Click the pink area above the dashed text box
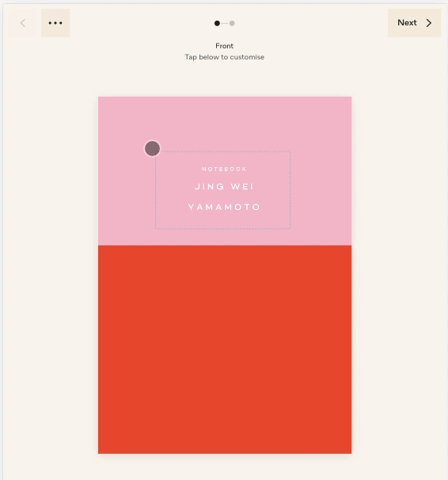The width and height of the screenshot is (448, 480). point(225,123)
